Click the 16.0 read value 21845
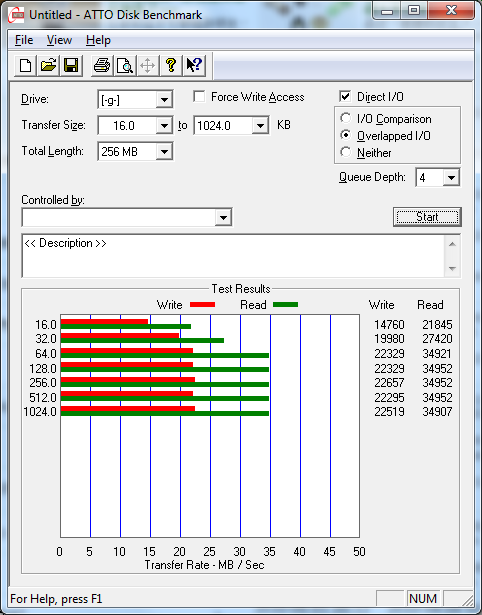 click(x=437, y=325)
